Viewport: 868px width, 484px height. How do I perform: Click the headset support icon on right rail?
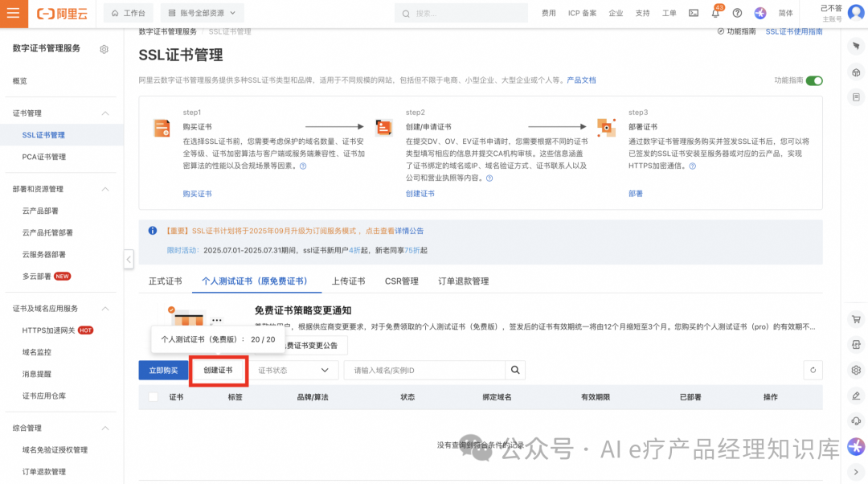pyautogui.click(x=856, y=420)
